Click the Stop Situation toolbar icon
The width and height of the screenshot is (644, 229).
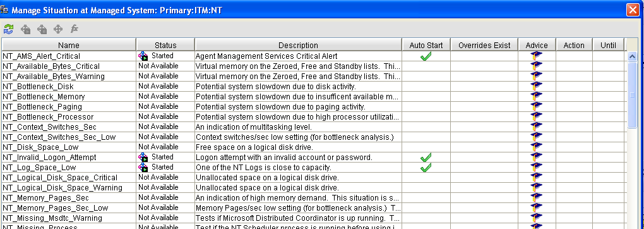(42, 29)
